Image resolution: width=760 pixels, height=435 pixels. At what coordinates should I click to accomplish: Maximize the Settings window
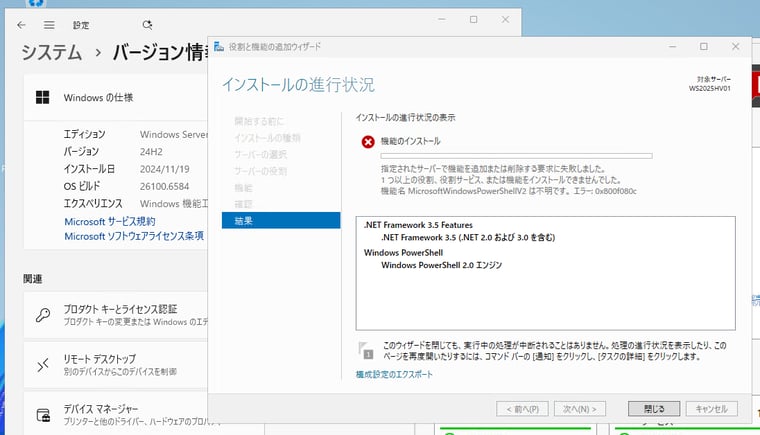pos(474,19)
